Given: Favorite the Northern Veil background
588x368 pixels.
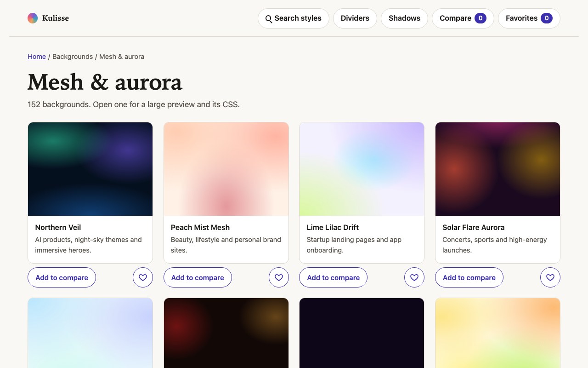Looking at the screenshot, I should coord(143,277).
